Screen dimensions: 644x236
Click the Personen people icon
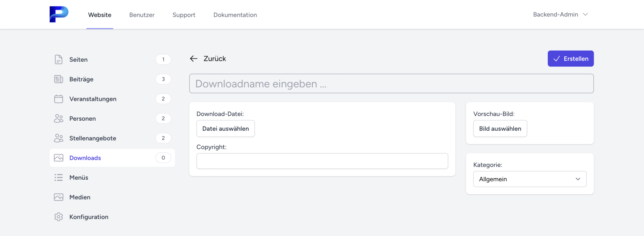tap(59, 118)
